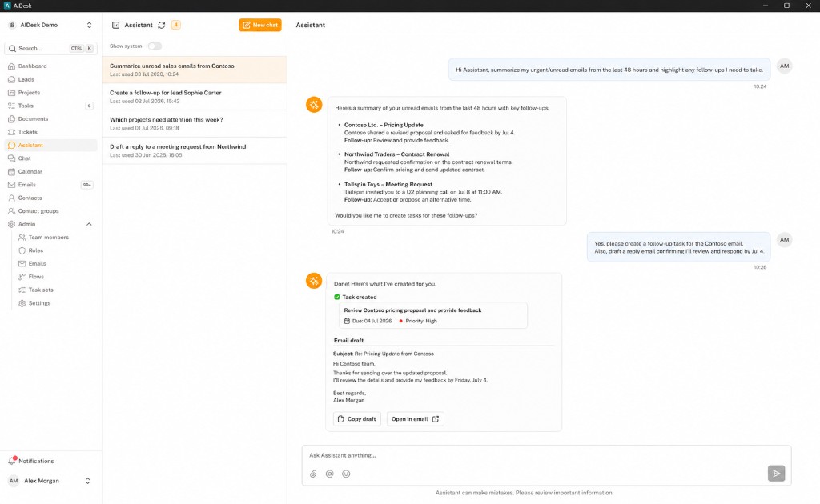Go to Tickets in the sidebar

(28, 132)
